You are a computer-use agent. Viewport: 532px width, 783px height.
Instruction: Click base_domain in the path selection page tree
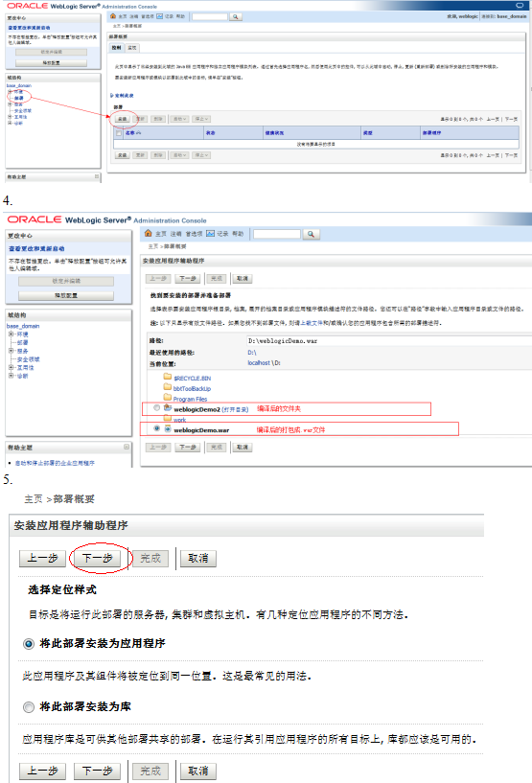pyautogui.click(x=23, y=326)
